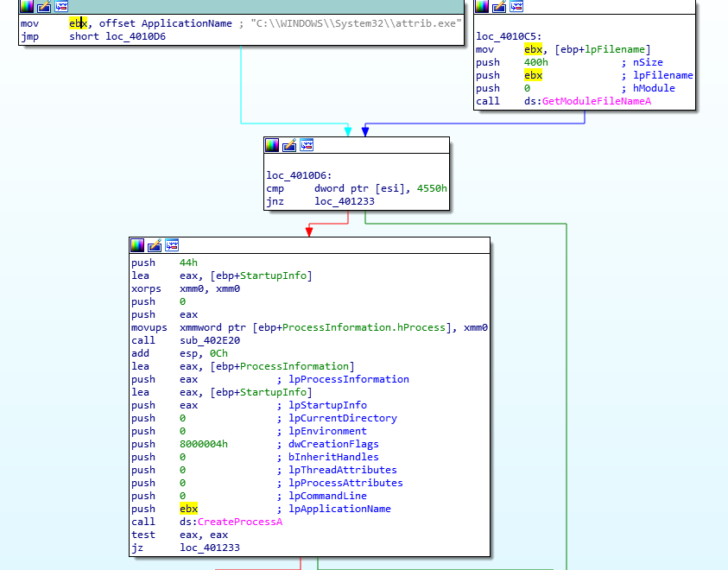
Task: Click graph icon on attrib.exe block header
Action: pyautogui.click(x=61, y=6)
